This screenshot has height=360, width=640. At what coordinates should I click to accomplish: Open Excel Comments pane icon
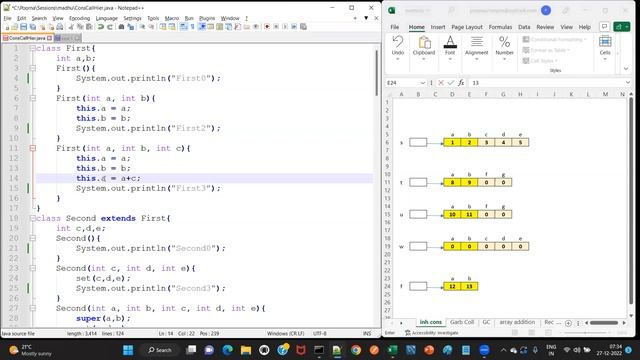(x=604, y=27)
